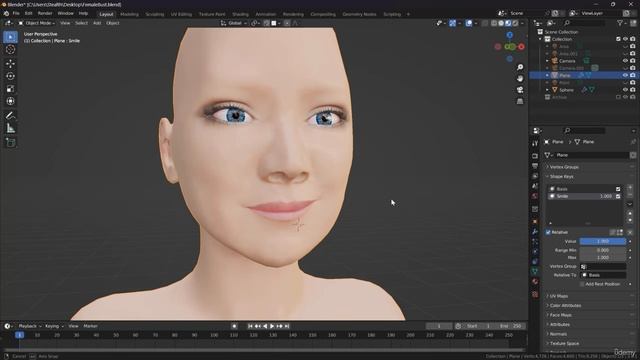The height and width of the screenshot is (360, 640).
Task: Click the viewport pan hand icon
Action: click(x=520, y=78)
